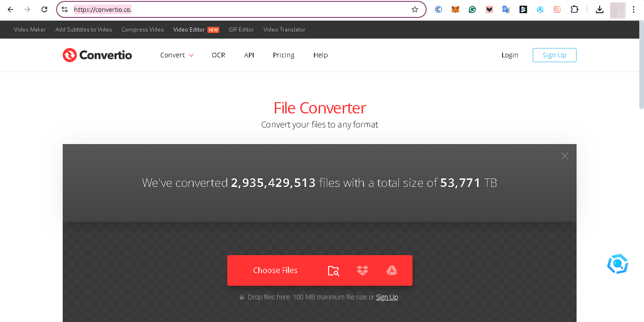Open the Chrome three-dot menu
This screenshot has height=322, width=644.
[x=634, y=9]
